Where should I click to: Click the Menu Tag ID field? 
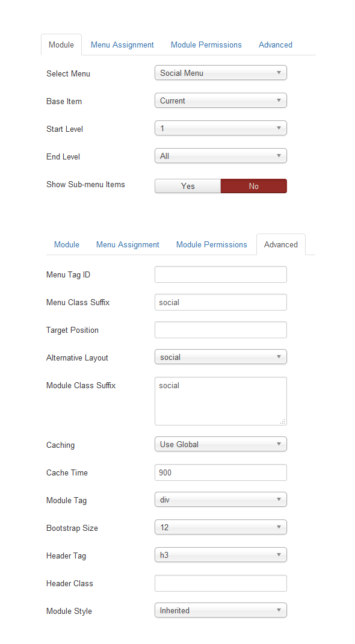point(221,274)
